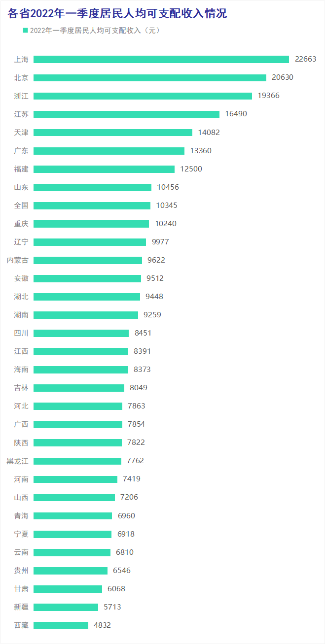Viewport: 325px width, 644px height.
Task: Click the 8049 value label for 吉林
Action: 139,388
